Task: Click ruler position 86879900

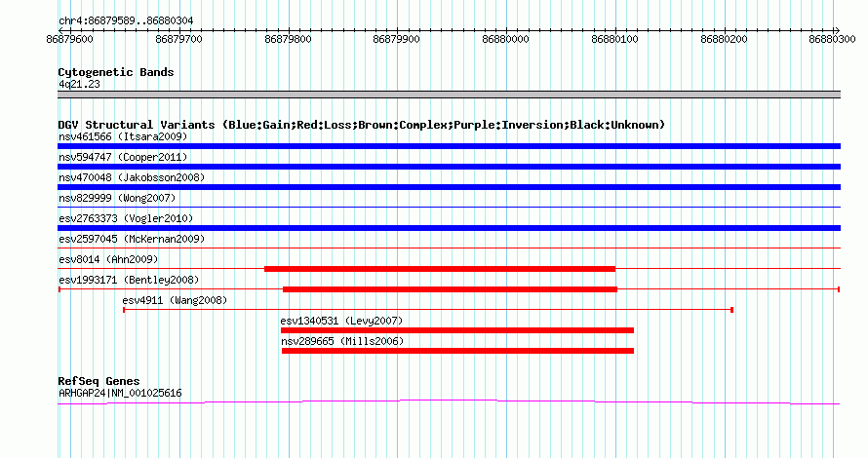Action: (396, 39)
